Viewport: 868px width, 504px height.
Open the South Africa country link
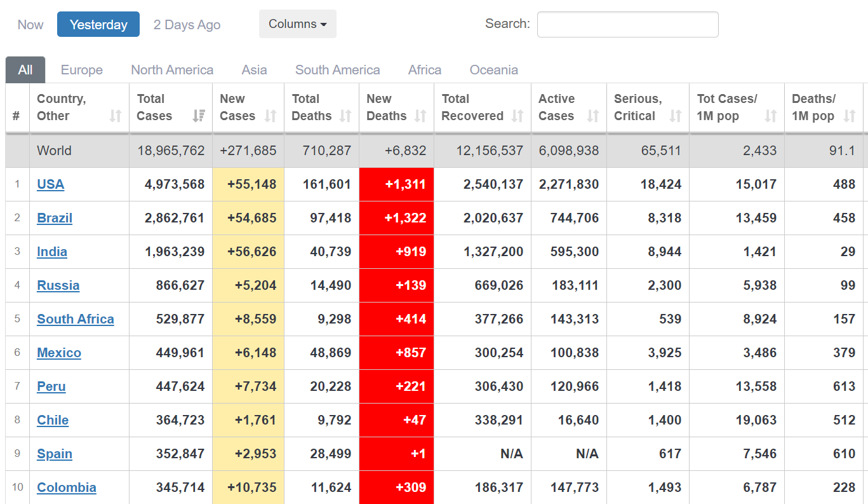pyautogui.click(x=76, y=319)
